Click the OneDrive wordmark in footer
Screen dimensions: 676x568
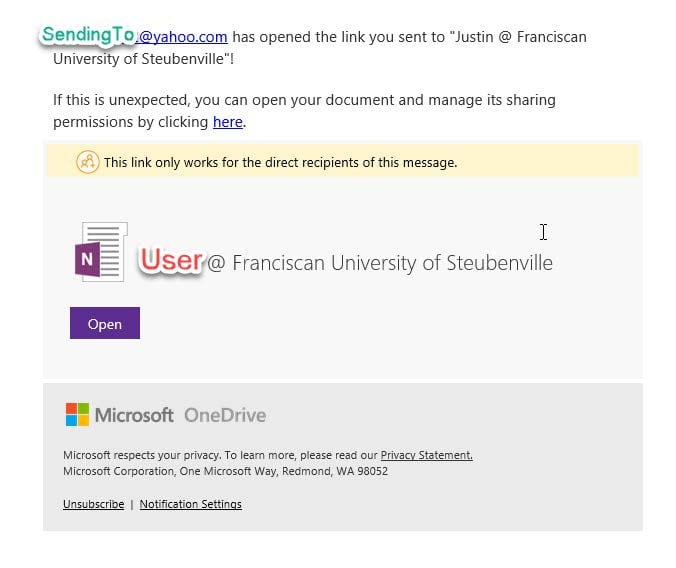point(225,415)
